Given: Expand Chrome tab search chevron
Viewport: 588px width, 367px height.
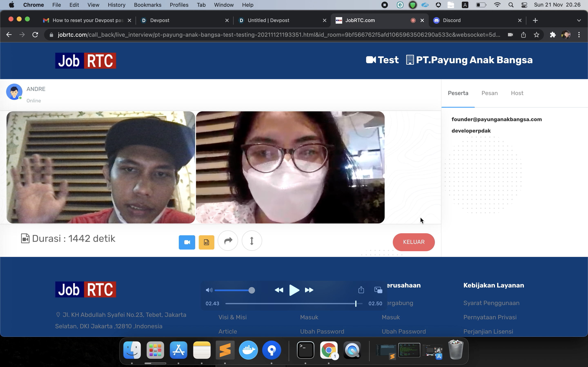Looking at the screenshot, I should pyautogui.click(x=579, y=20).
